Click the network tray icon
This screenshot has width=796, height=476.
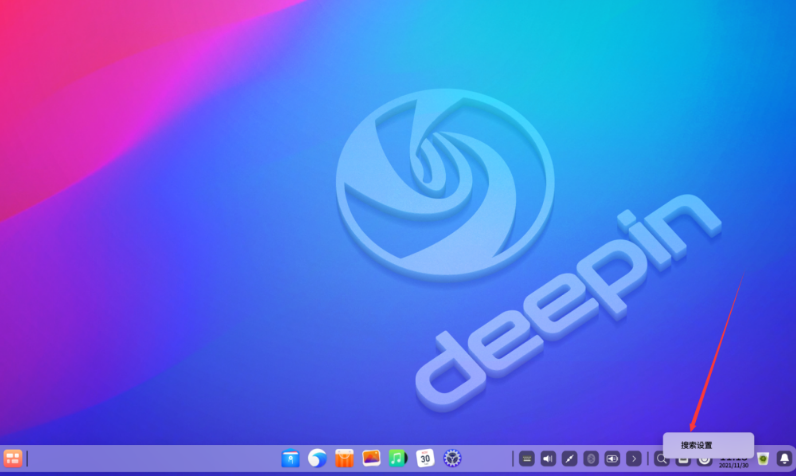pyautogui.click(x=569, y=459)
